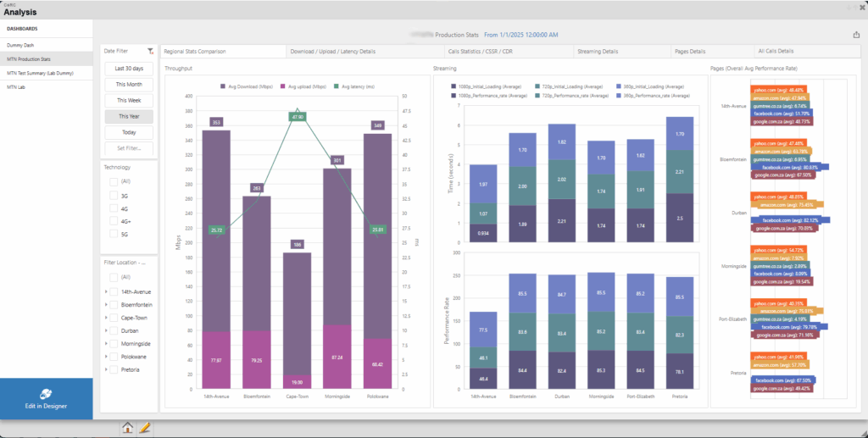The width and height of the screenshot is (868, 438).
Task: Close the Analysis window
Action: coord(860,7)
